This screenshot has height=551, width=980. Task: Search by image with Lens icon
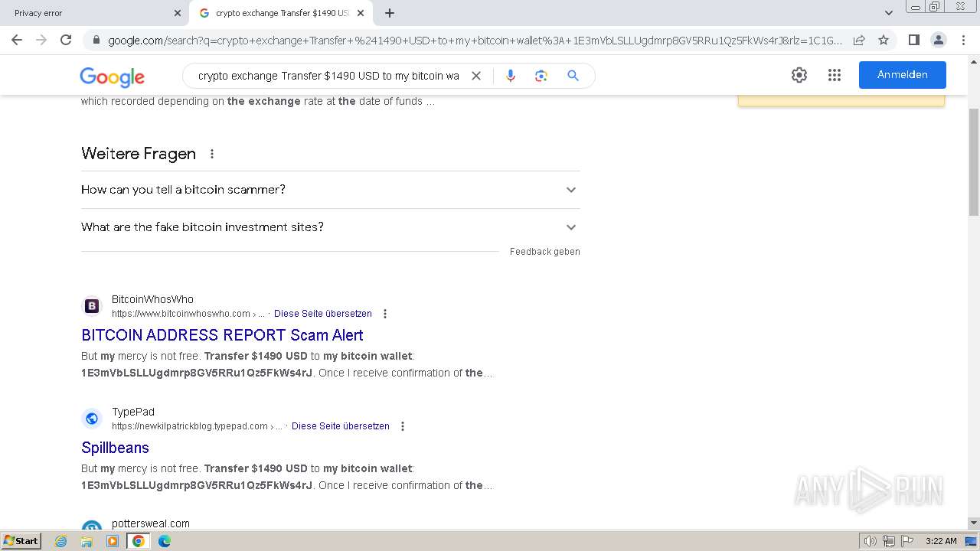[541, 76]
